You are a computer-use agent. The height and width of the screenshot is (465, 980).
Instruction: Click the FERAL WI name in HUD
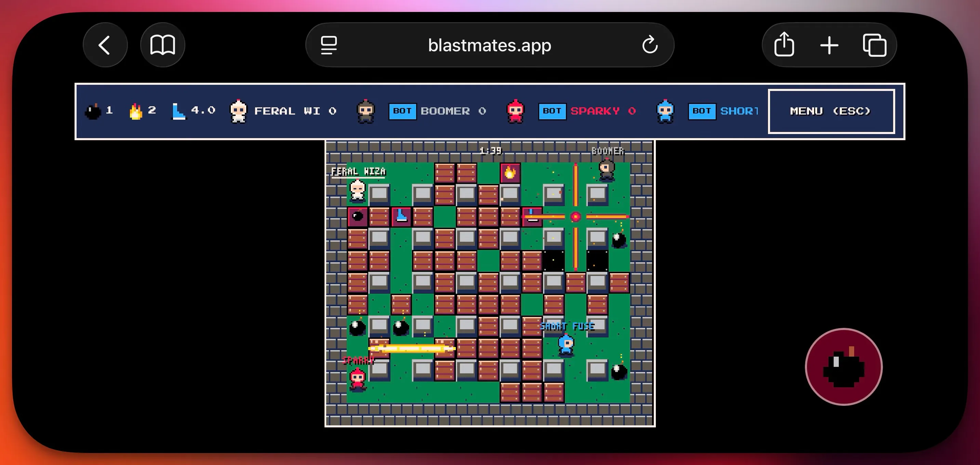pyautogui.click(x=287, y=111)
